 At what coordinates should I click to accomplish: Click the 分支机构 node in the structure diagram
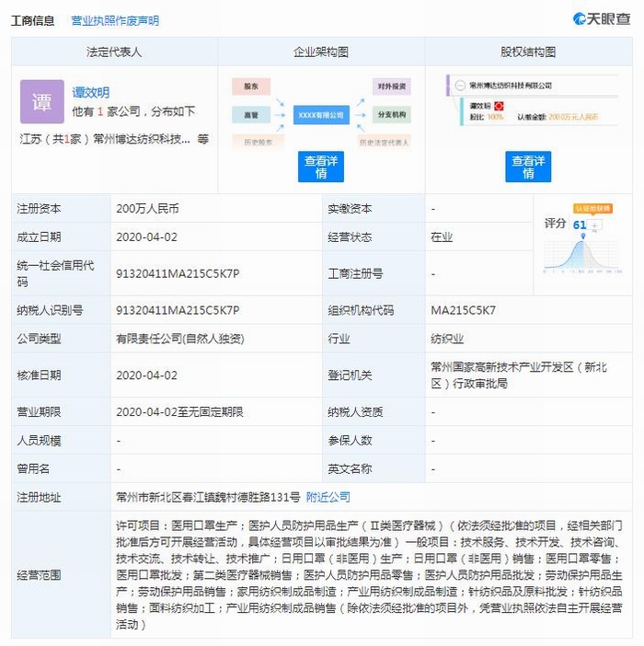(x=392, y=115)
